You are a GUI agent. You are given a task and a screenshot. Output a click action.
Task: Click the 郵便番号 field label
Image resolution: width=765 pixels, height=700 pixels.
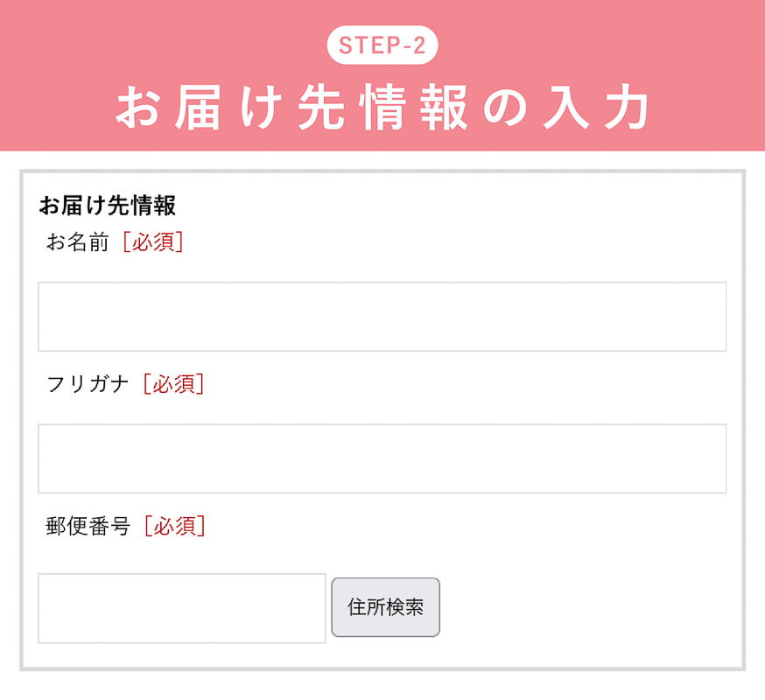(88, 526)
